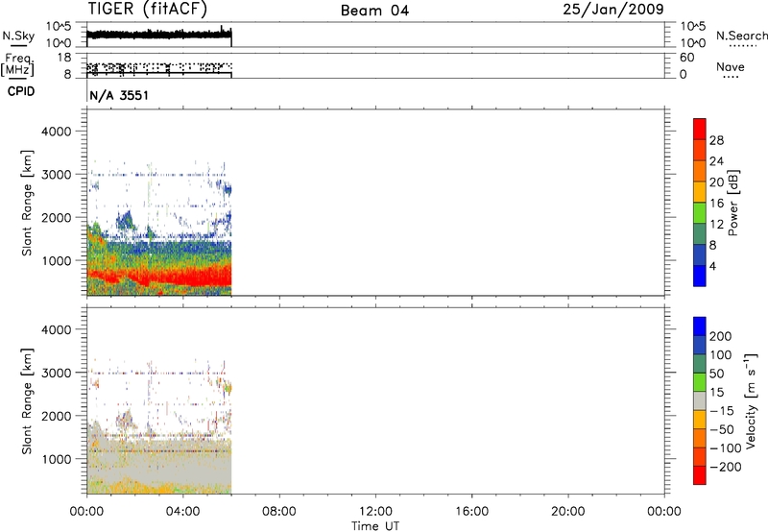Viewport: 768px width, 532px height.
Task: Click the 60 tick on the Nave axis
Action: 687,58
